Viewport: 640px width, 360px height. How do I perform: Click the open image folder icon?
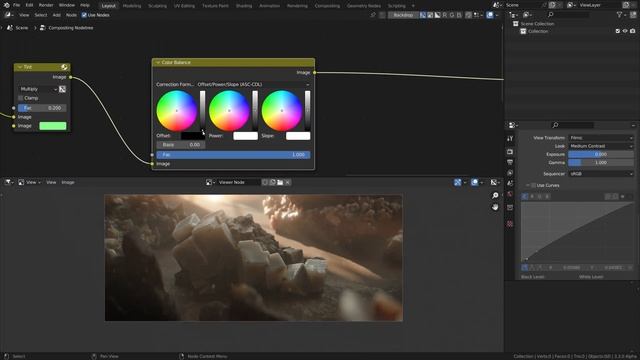[280, 182]
